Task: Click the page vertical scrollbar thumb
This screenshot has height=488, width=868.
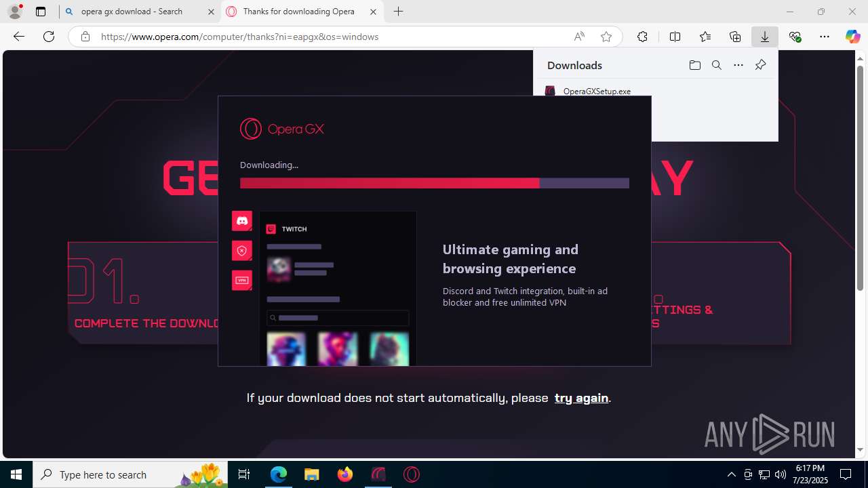Action: coord(860,178)
